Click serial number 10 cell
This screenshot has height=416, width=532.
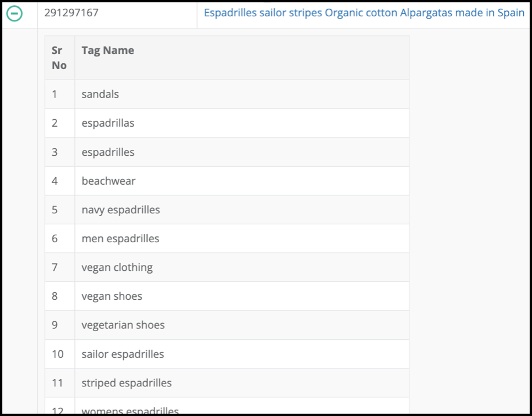pos(57,354)
